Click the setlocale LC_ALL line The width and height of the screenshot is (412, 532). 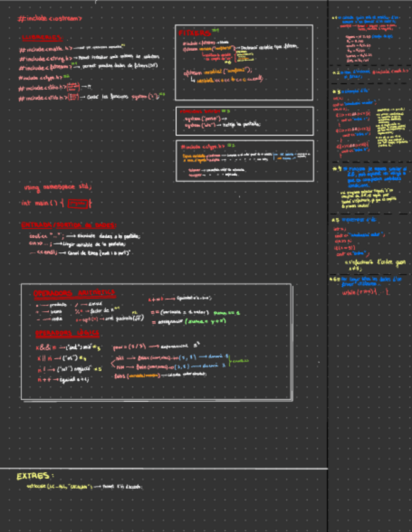coord(85,487)
